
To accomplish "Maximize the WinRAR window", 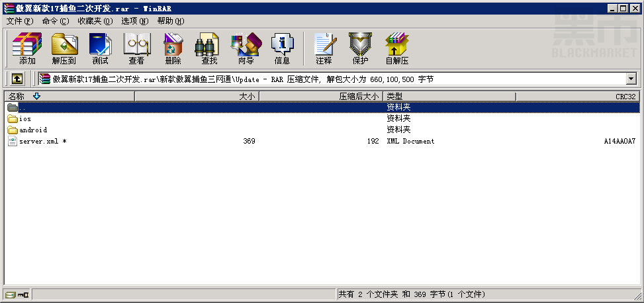I will pos(624,8).
